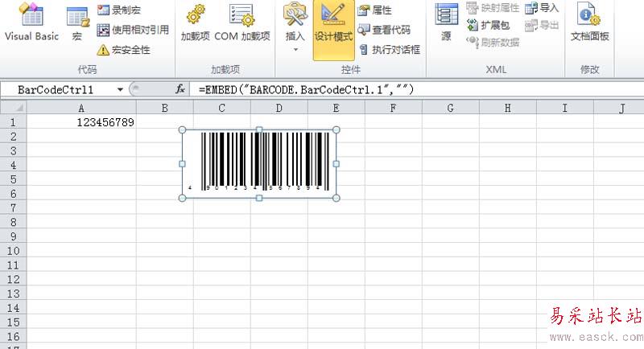Click the barcode's left-middle resize handle
This screenshot has width=644, height=349.
click(183, 164)
